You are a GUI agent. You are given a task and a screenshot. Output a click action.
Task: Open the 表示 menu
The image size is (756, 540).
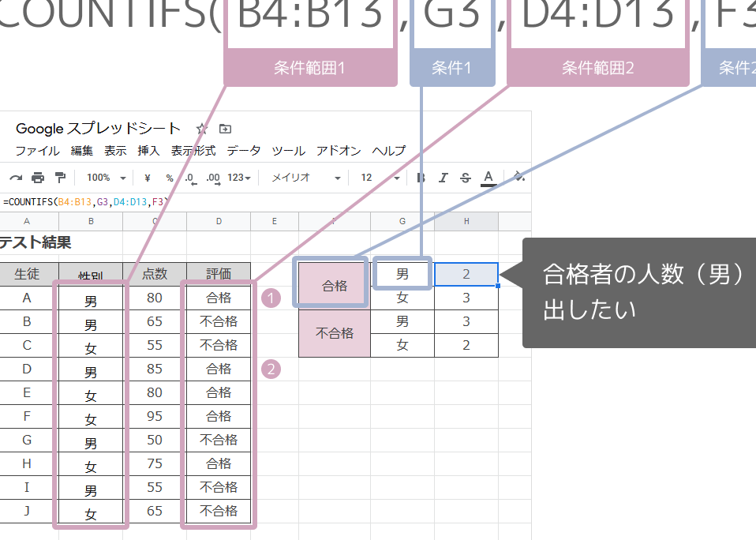[x=115, y=151]
